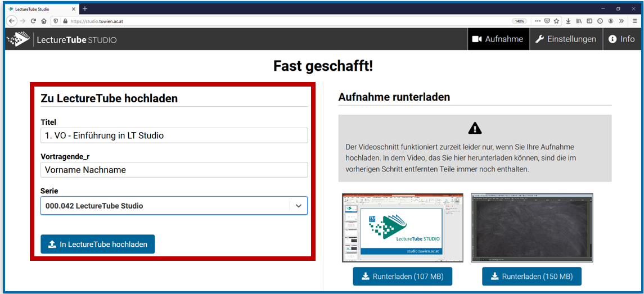Click the dark blackboard recording thumbnail
The image size is (644, 294).
[x=532, y=228]
